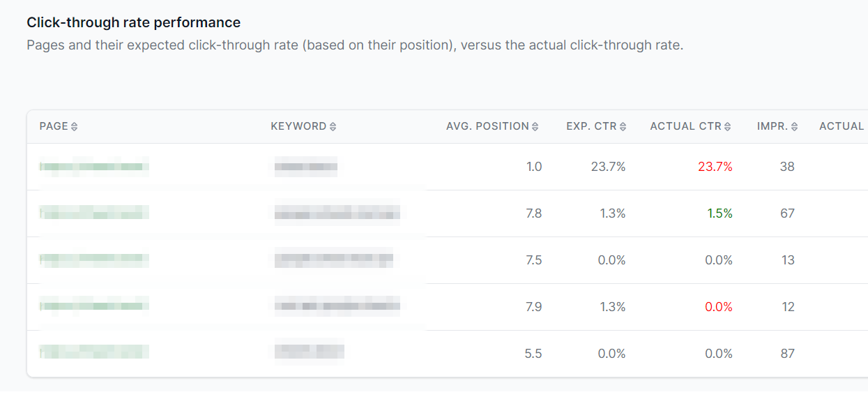868x413 pixels.
Task: Click the red 0.0% actual CTR value
Action: pyautogui.click(x=718, y=307)
